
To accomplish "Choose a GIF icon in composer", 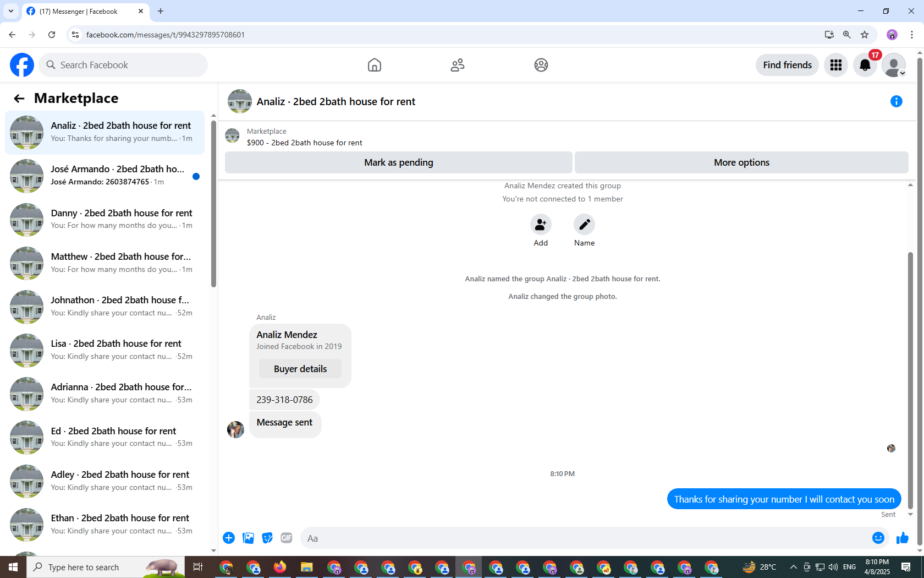I will [287, 538].
